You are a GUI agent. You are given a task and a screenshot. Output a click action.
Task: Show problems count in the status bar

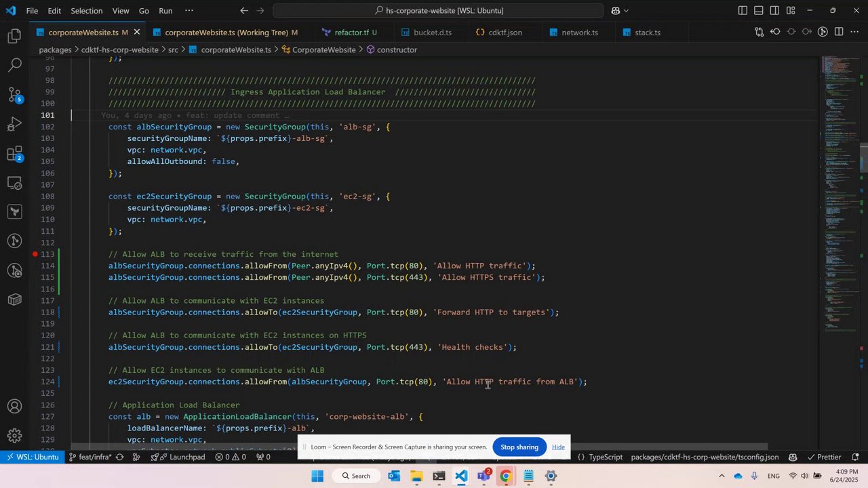point(231,457)
